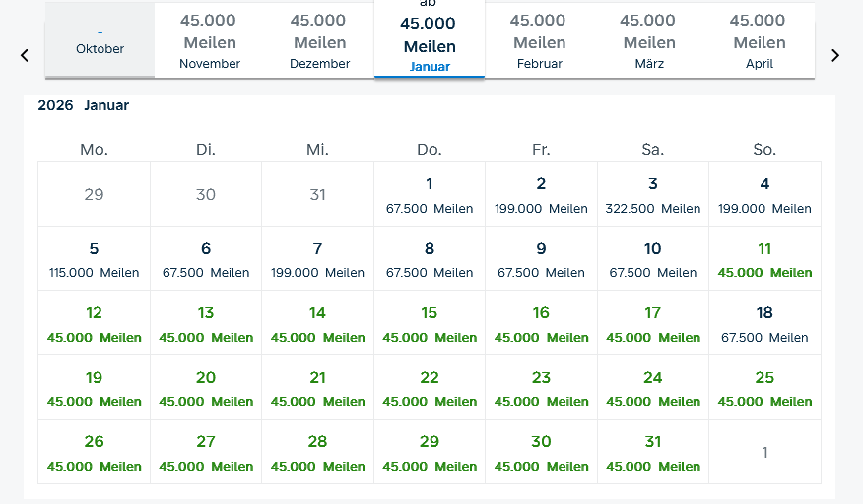Select January 15 for 45.000 Meilen
The width and height of the screenshot is (863, 504).
pyautogui.click(x=430, y=324)
